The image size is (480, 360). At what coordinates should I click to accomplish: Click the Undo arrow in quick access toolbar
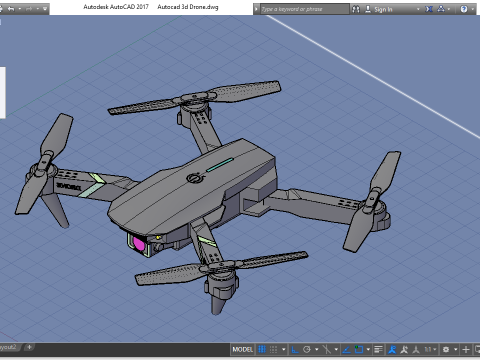coord(11,9)
